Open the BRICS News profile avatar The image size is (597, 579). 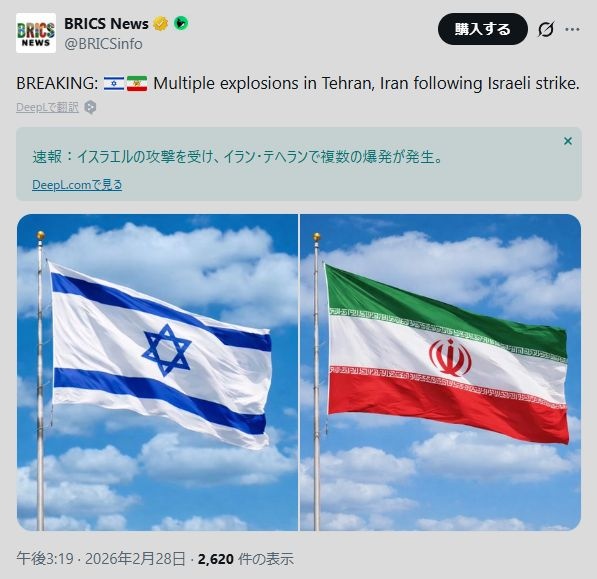[x=36, y=33]
